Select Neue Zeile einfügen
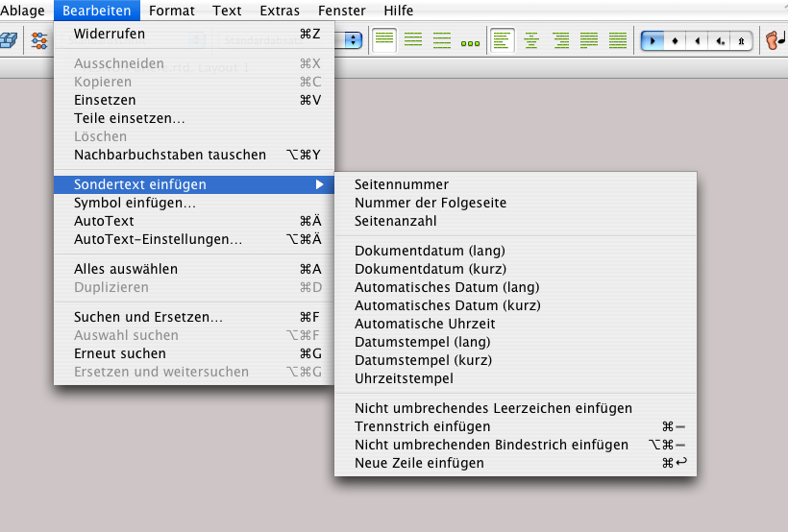 pos(419,463)
